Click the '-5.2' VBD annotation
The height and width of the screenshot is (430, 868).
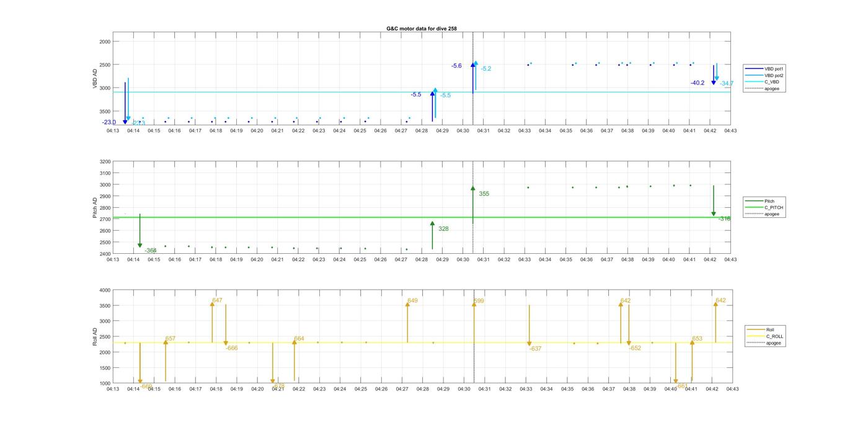[486, 69]
